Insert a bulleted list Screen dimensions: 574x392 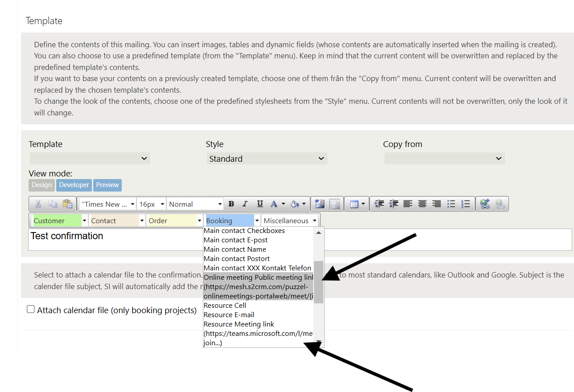pos(451,204)
